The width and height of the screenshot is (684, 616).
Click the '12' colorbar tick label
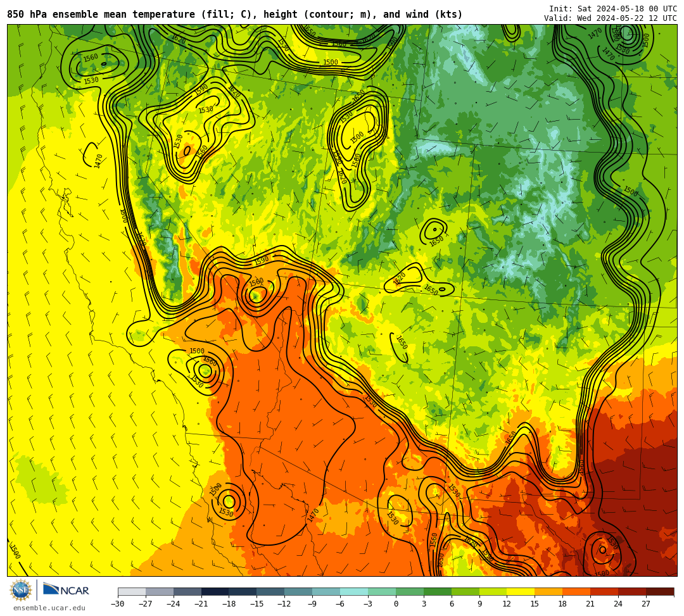point(507,604)
